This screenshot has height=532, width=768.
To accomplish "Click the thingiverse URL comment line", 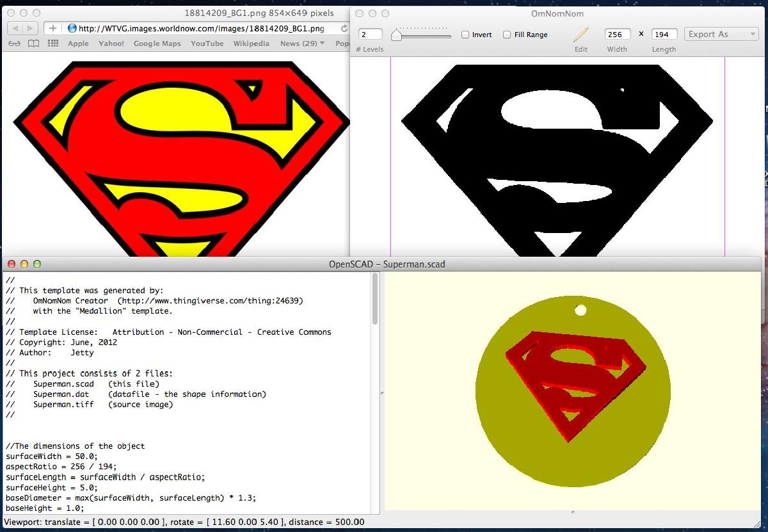I will (x=154, y=301).
